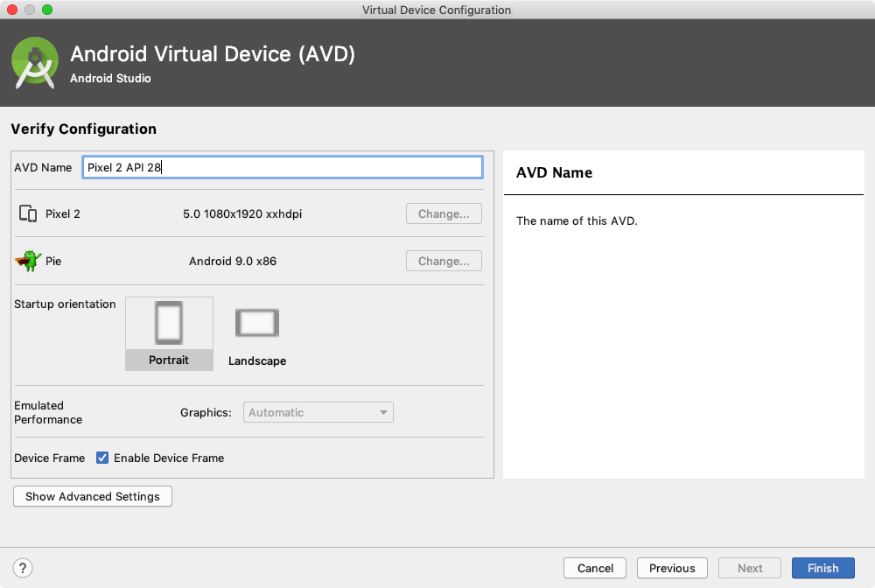
Task: Click the 'The name of this AVD.' description
Action: pyautogui.click(x=577, y=220)
